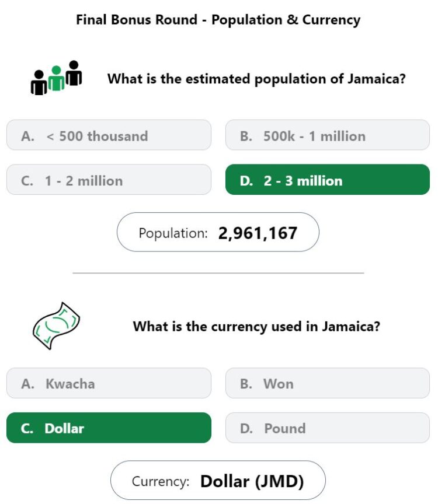Select the Won currency option

327,383
